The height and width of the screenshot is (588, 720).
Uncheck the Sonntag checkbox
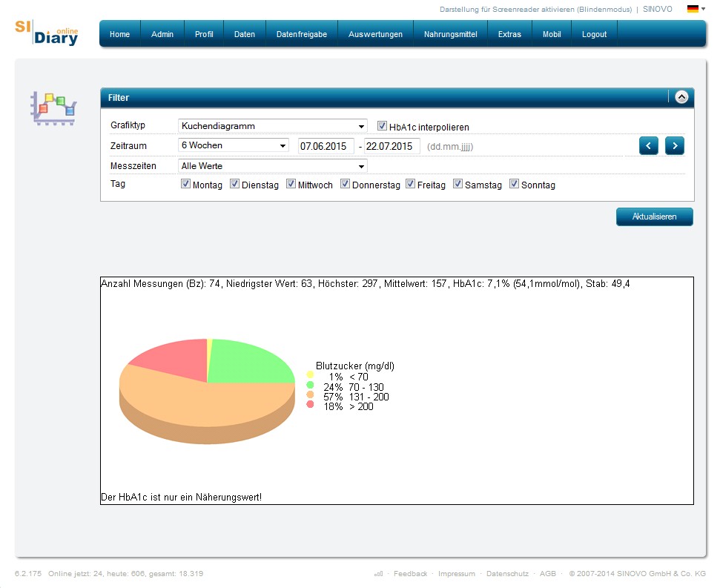(515, 185)
